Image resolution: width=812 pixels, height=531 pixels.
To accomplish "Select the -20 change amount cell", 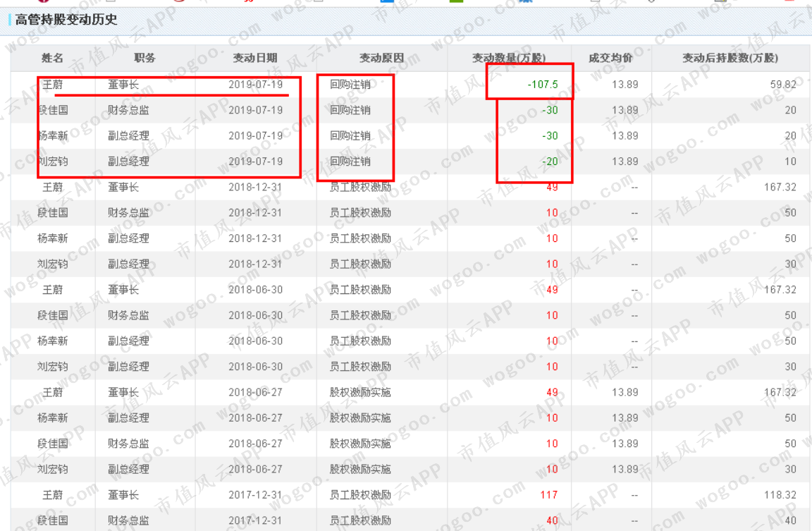I will [x=550, y=161].
